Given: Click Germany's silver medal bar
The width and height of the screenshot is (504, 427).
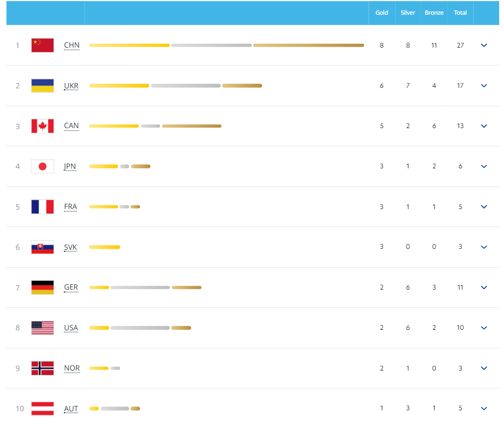Looking at the screenshot, I should pos(140,287).
